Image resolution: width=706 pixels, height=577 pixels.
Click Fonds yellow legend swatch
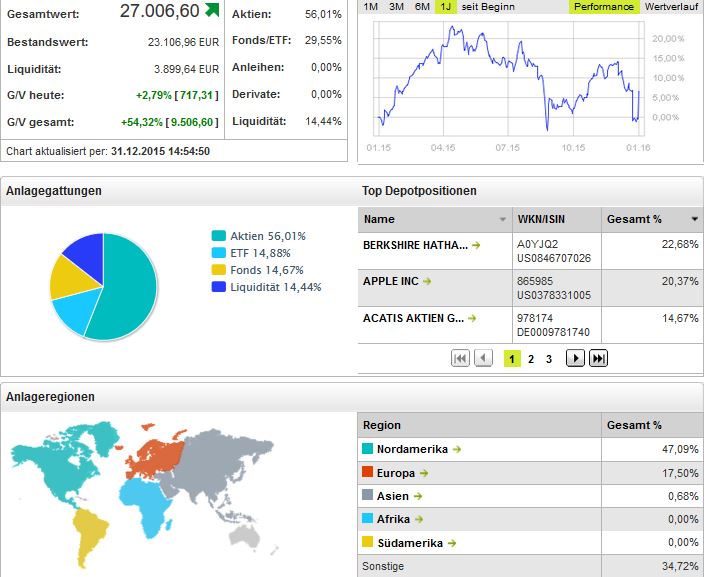click(218, 270)
